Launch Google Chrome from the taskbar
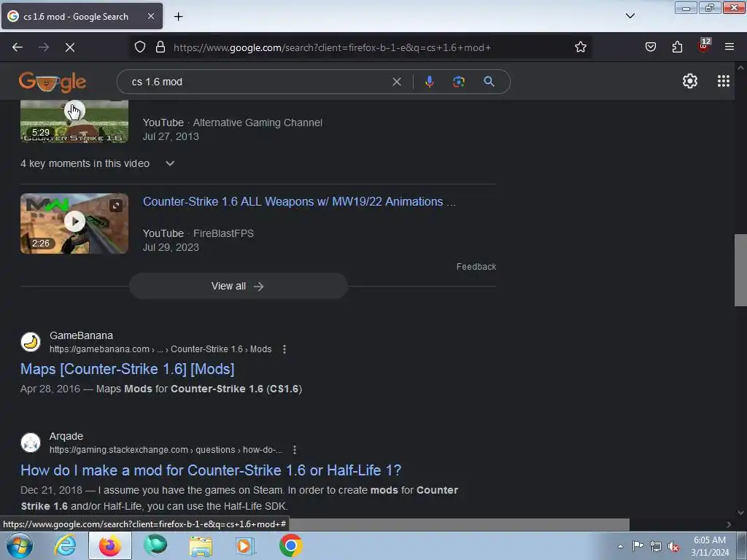The image size is (747, 560). tap(290, 545)
